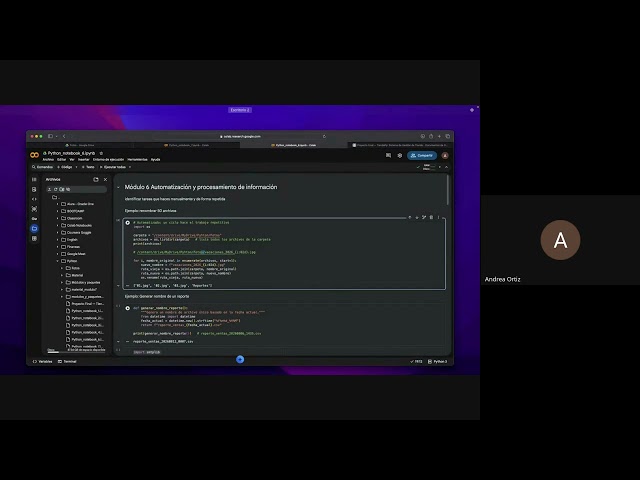Run the first code cell
Screen dimensions: 640x480
(x=128, y=223)
